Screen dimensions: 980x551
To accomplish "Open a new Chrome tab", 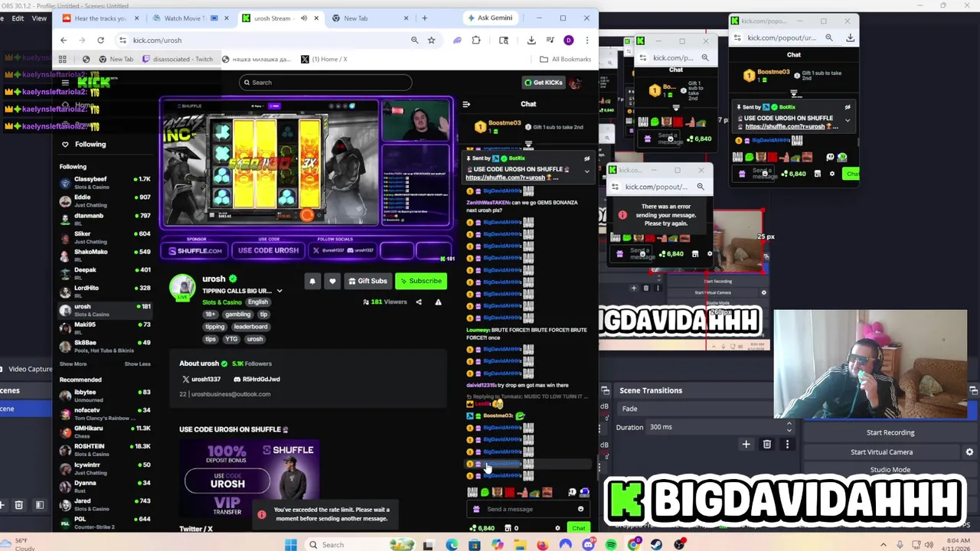I will pyautogui.click(x=424, y=18).
